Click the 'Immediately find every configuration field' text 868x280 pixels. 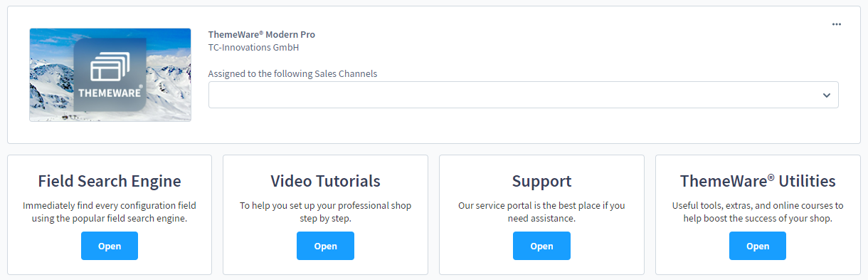click(x=110, y=212)
